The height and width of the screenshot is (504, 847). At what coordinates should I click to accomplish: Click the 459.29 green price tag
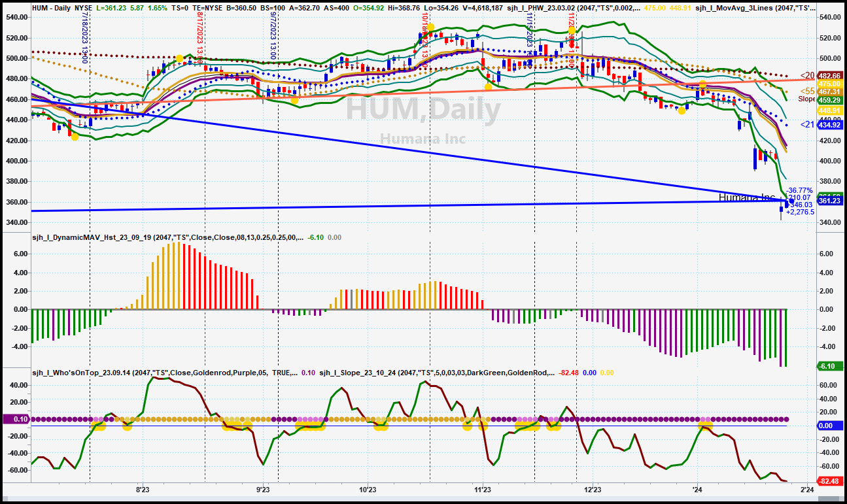click(829, 100)
